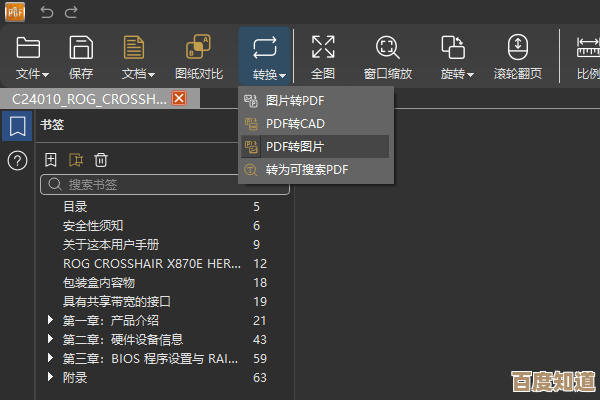Expand the 第二章：硬件设备信息 bookmark
This screenshot has height=400, width=600.
(x=50, y=339)
